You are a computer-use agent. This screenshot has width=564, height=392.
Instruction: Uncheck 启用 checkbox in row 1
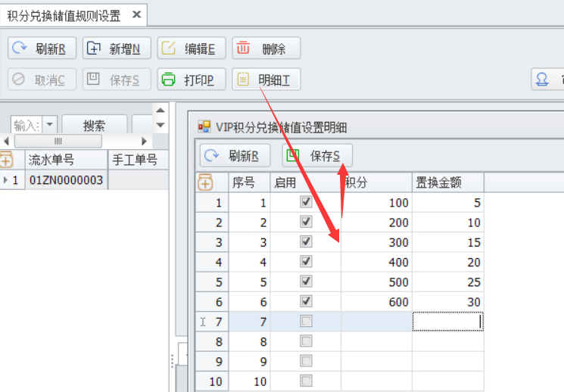306,203
